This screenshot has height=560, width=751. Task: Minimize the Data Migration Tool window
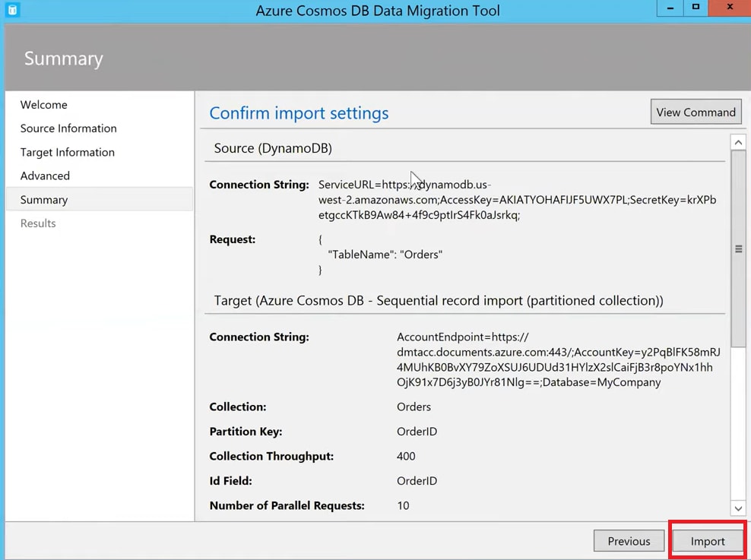point(670,8)
